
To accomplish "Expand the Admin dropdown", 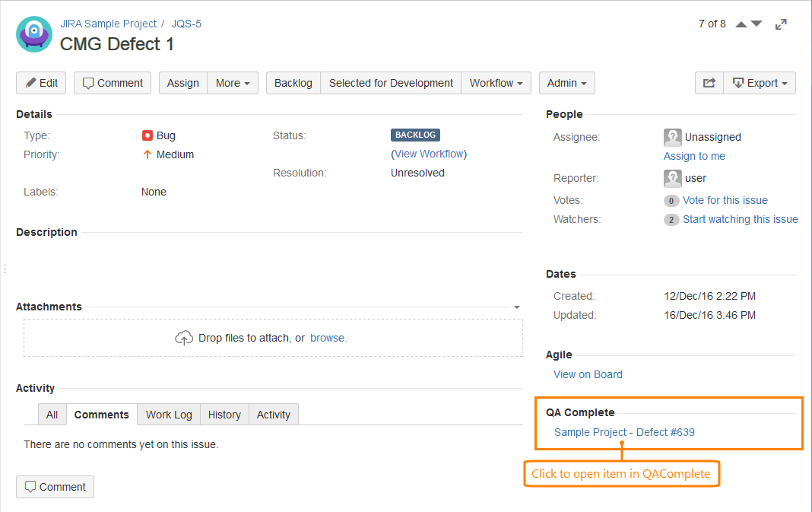I will [x=566, y=83].
